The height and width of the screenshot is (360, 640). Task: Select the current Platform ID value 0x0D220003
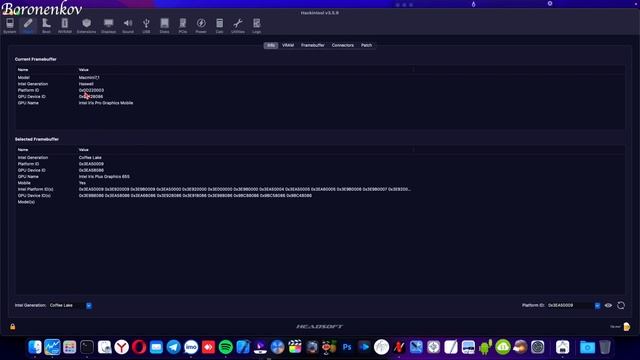pos(91,90)
